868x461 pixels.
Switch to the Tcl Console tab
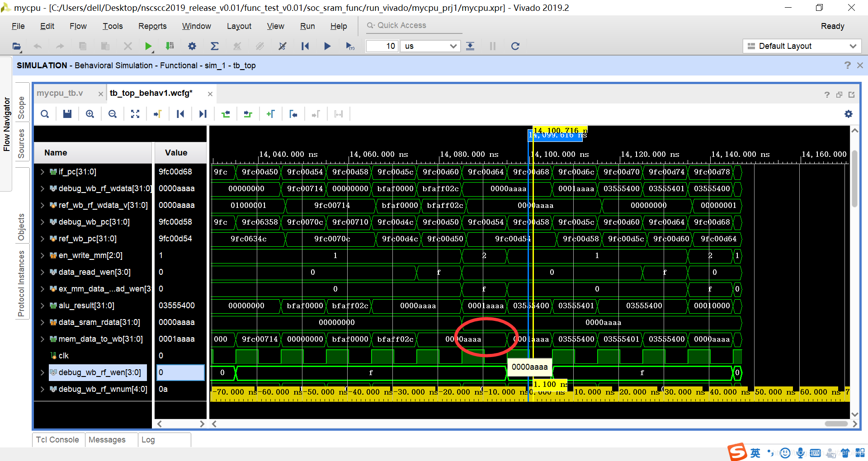point(57,440)
